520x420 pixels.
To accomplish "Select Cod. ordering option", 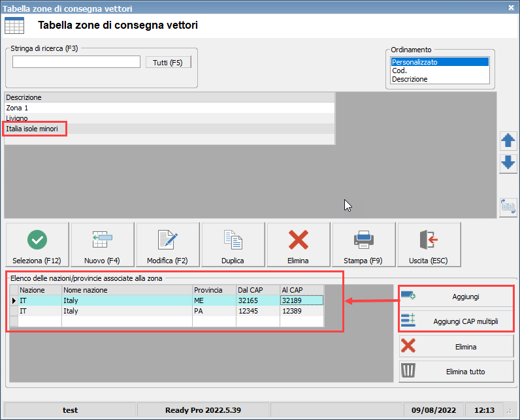I will 440,71.
